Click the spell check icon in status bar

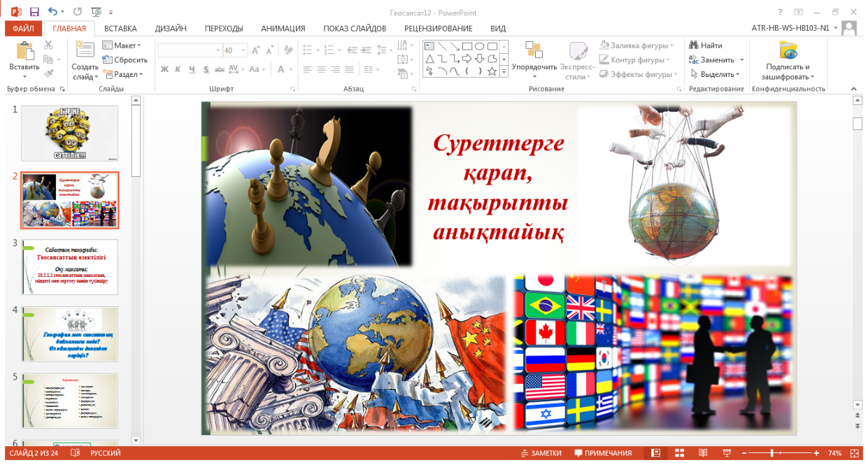(x=75, y=453)
